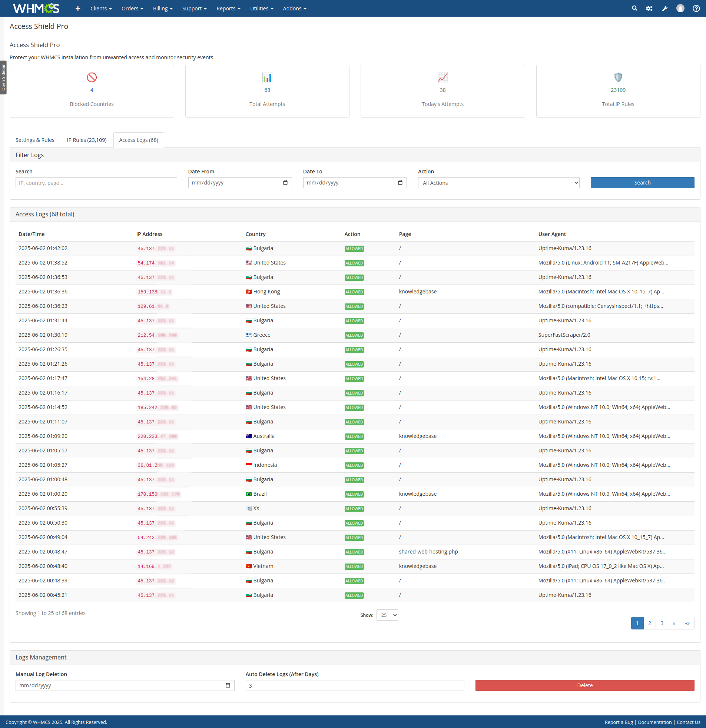Viewport: 706px width, 728px height.
Task: Click the Total Attempts bar chart icon
Action: pyautogui.click(x=267, y=77)
